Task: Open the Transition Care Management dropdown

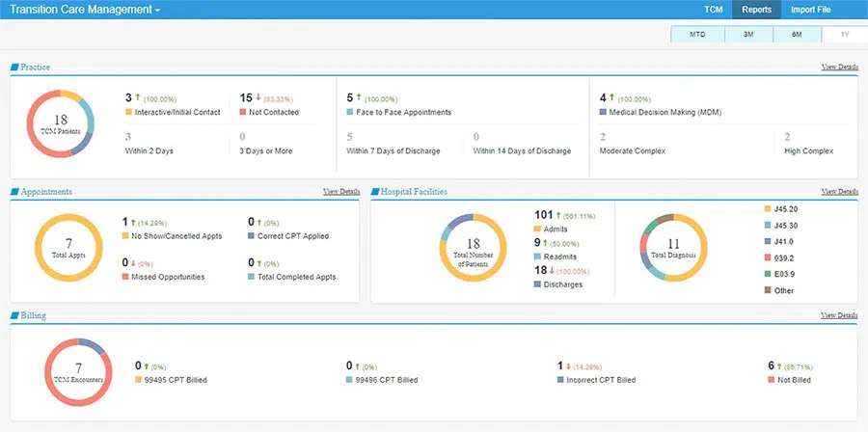Action: click(85, 10)
